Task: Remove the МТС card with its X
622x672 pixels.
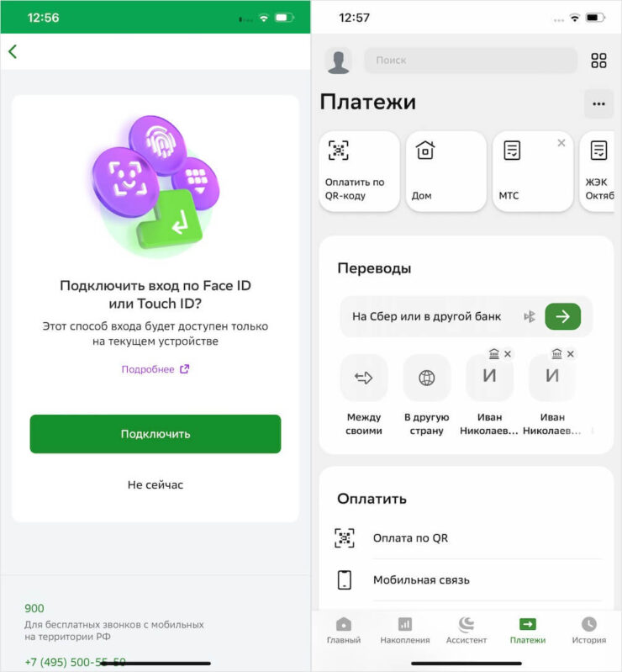Action: coord(561,143)
